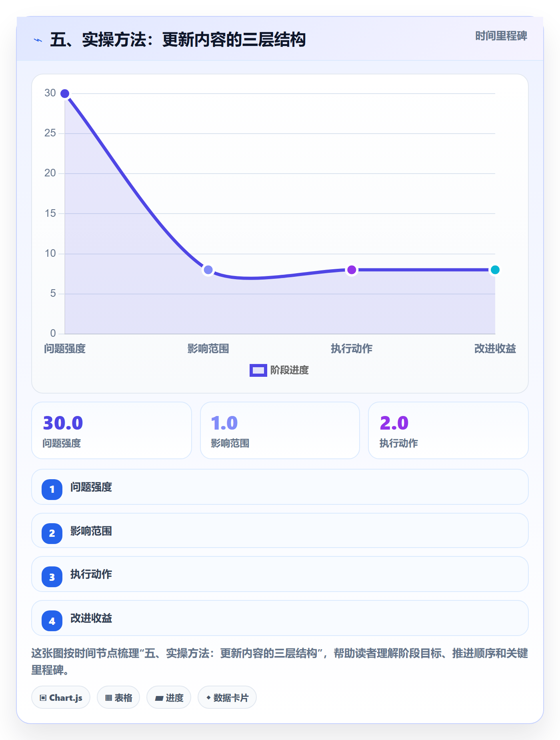Screen dimensions: 560x740
Task: Click the teal chart point above 改进收益
Action: [x=495, y=270]
